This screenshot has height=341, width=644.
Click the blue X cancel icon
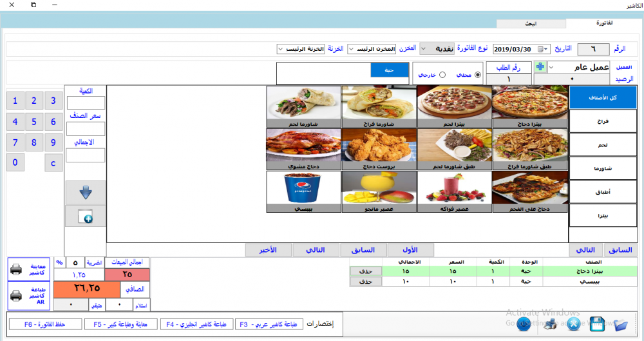click(x=573, y=324)
